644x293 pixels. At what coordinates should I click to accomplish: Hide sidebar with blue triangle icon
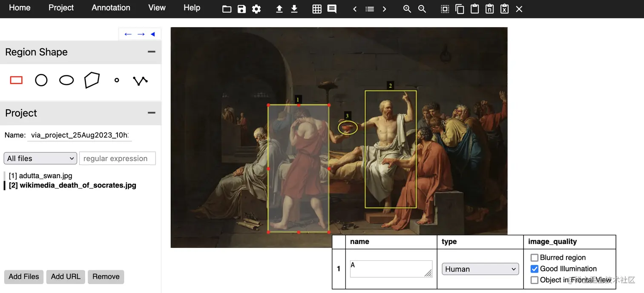[152, 34]
